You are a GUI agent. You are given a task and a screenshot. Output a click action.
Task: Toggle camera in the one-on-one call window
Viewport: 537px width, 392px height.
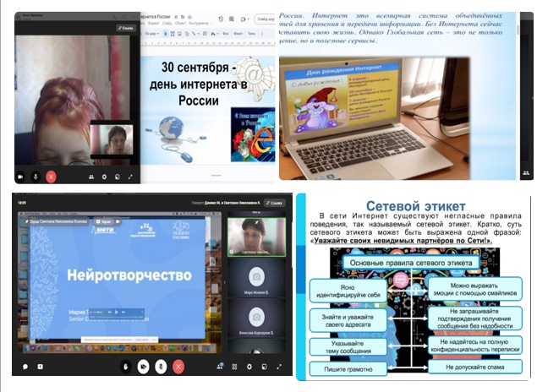(20, 177)
